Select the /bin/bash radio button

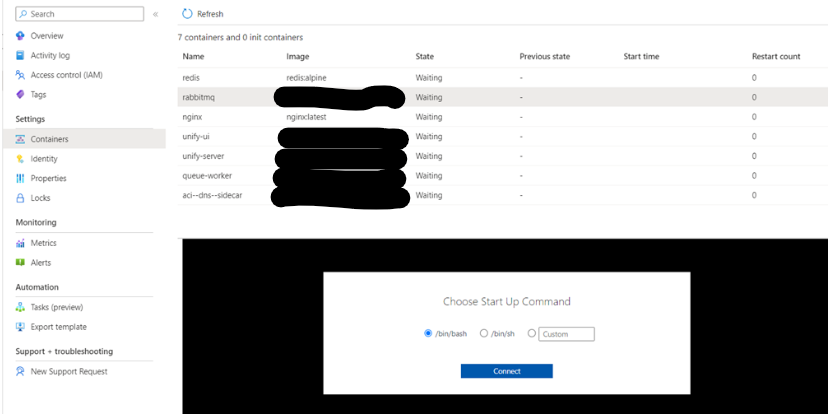click(428, 333)
